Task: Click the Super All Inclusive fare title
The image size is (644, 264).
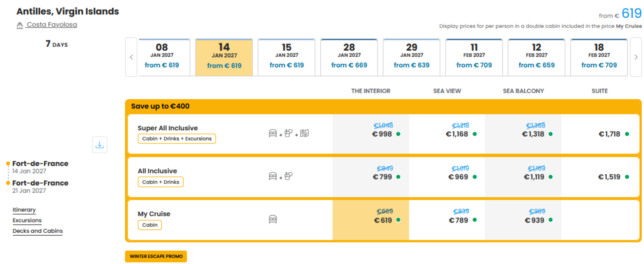Action: tap(168, 128)
